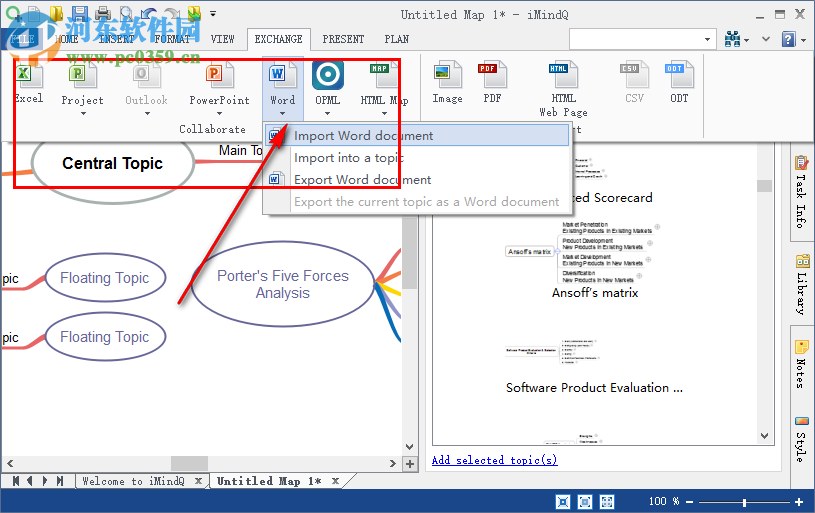This screenshot has width=815, height=513.
Task: Open the Notes side panel
Action: point(801,364)
